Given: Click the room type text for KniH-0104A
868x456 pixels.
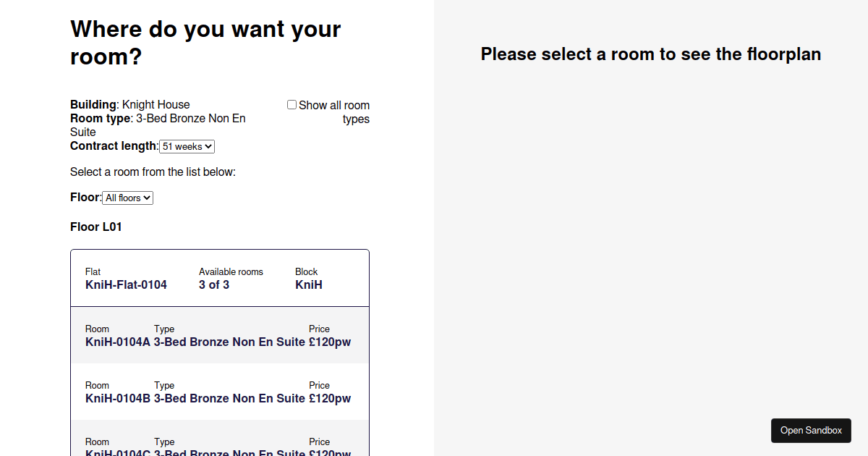Looking at the screenshot, I should [229, 342].
